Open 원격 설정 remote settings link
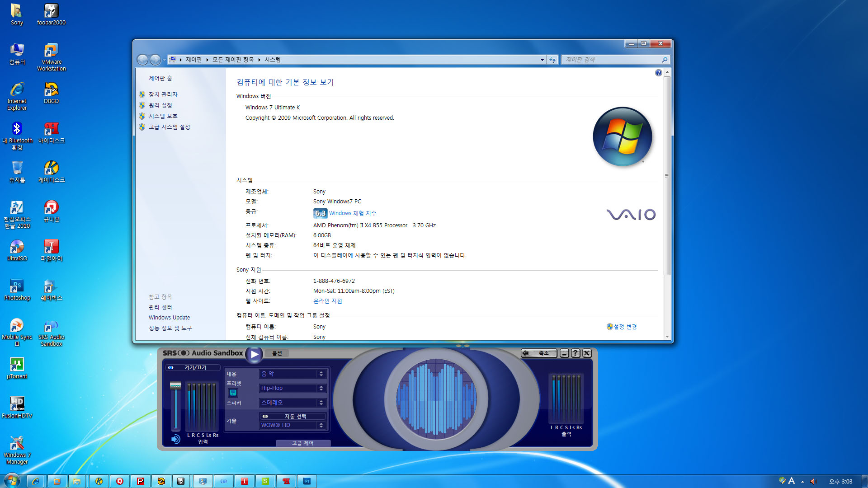Viewport: 868px width, 488px height. [160, 105]
